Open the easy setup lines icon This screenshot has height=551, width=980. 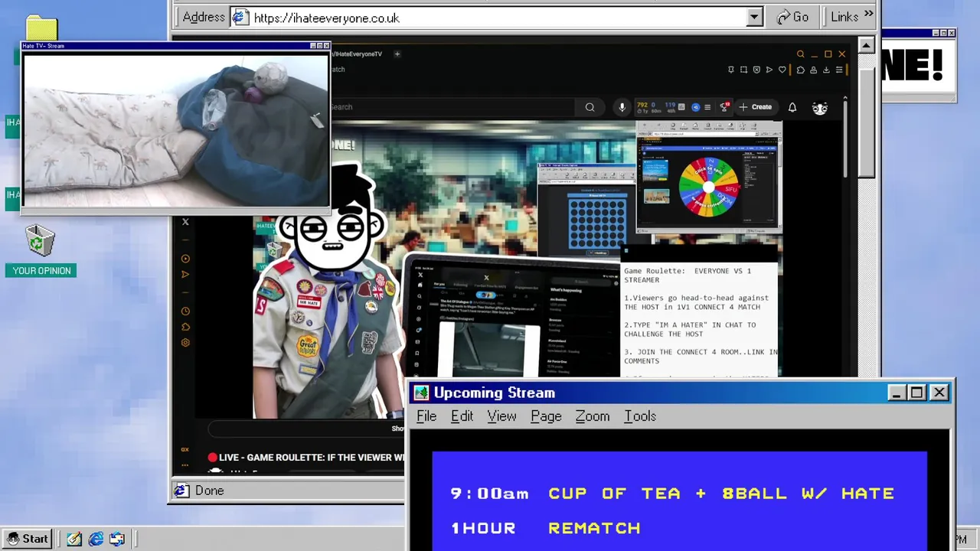pos(839,70)
